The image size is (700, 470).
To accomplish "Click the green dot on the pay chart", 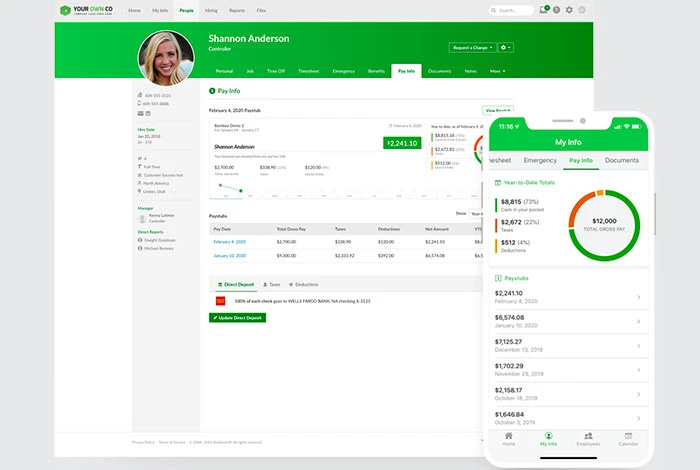I will pyautogui.click(x=241, y=191).
